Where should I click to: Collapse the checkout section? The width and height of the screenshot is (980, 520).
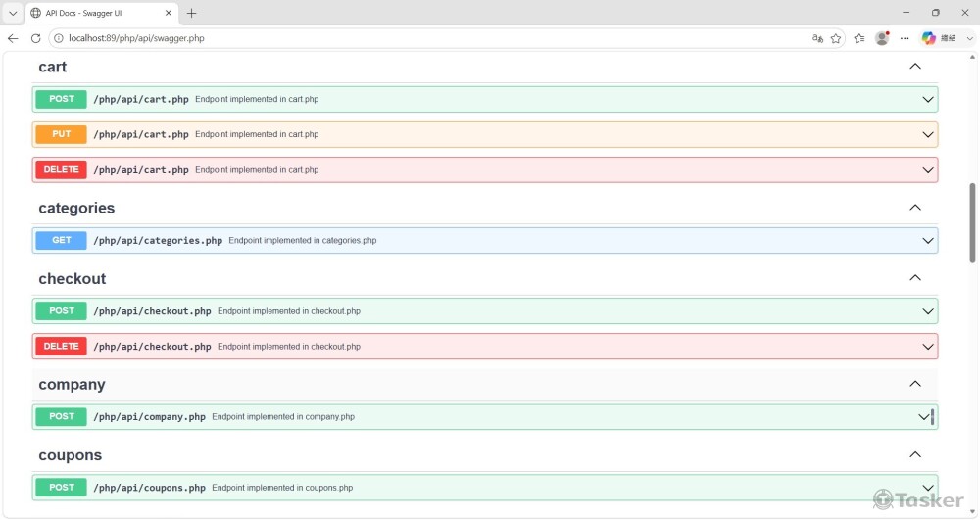pos(915,278)
